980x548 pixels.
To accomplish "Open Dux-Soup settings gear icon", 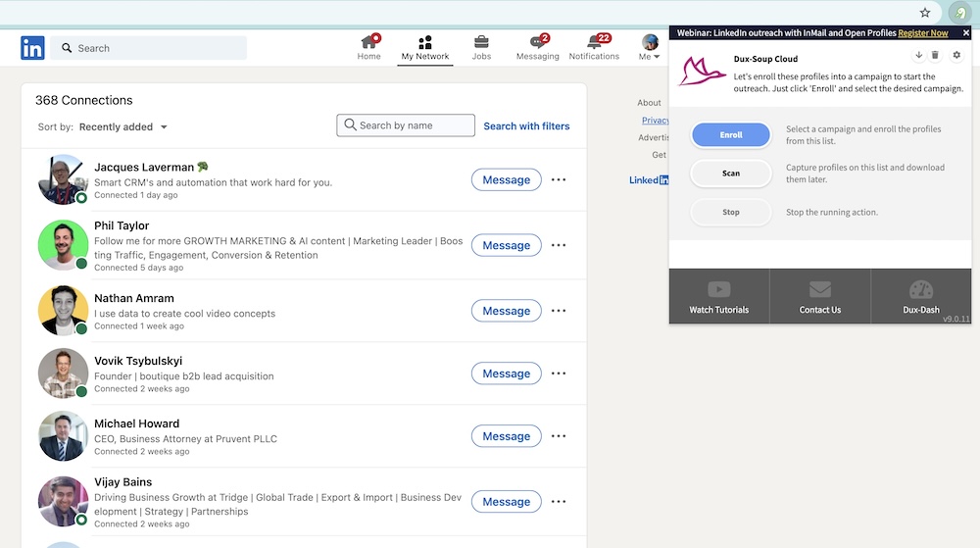I will pos(956,55).
